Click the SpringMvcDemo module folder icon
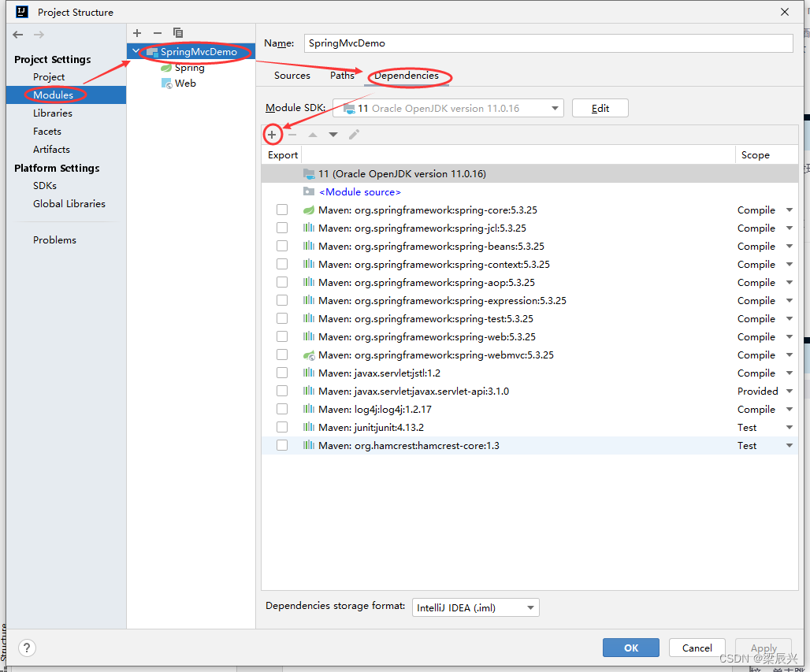810x672 pixels. tap(152, 52)
